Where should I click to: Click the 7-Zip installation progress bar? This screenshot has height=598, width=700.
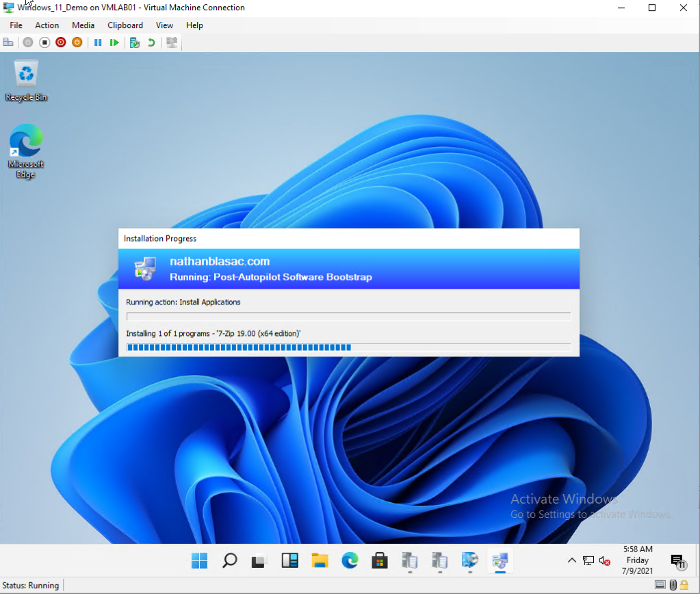coord(348,347)
